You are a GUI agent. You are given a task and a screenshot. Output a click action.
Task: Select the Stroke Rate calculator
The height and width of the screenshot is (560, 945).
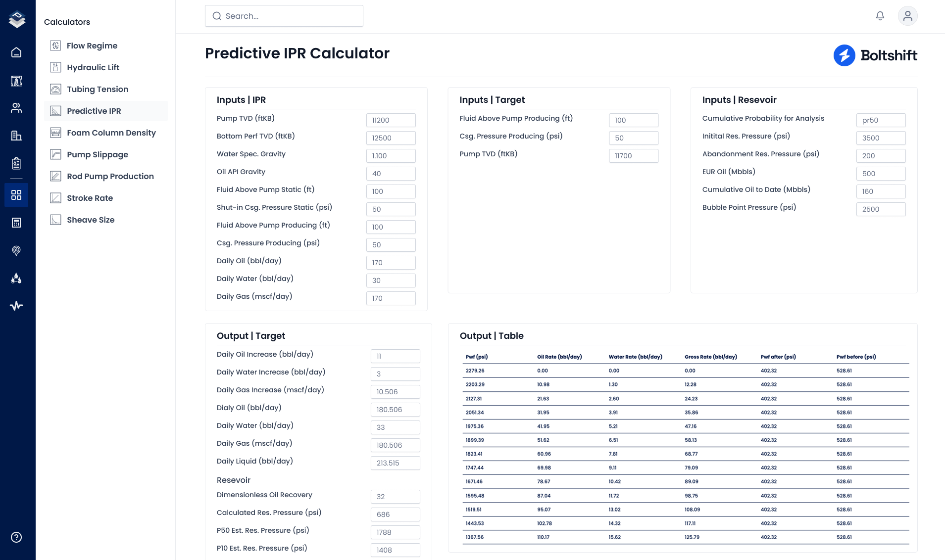coord(90,198)
